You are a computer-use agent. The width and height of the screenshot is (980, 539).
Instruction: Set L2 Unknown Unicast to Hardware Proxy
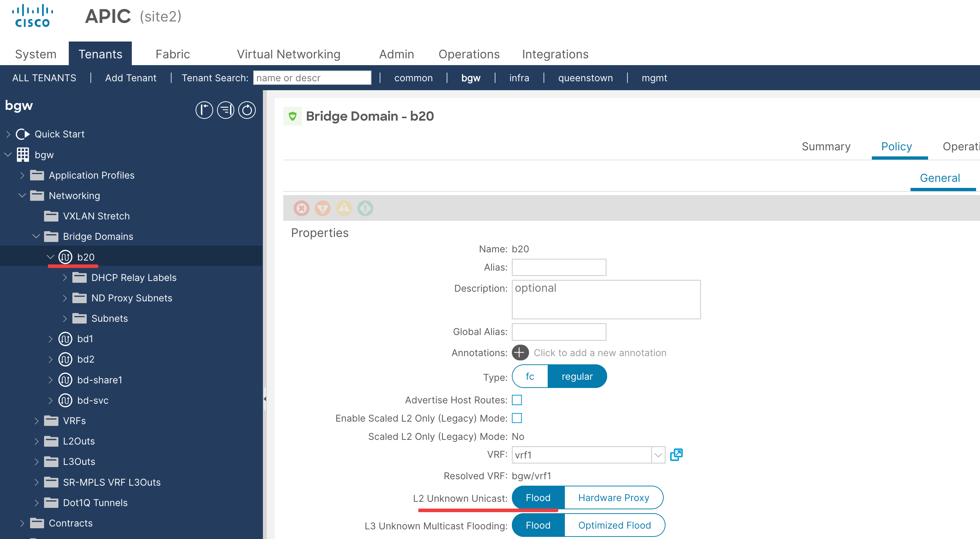tap(614, 497)
